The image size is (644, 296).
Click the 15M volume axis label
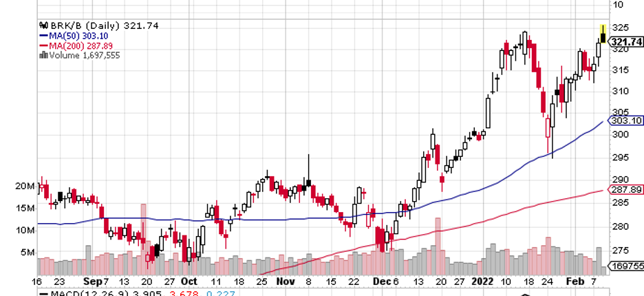25,209
